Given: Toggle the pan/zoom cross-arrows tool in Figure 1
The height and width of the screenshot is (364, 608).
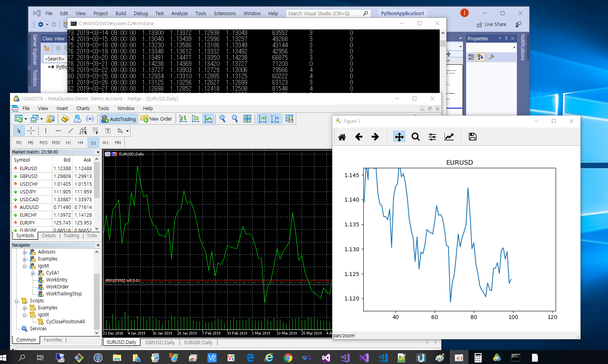Looking at the screenshot, I should (399, 137).
